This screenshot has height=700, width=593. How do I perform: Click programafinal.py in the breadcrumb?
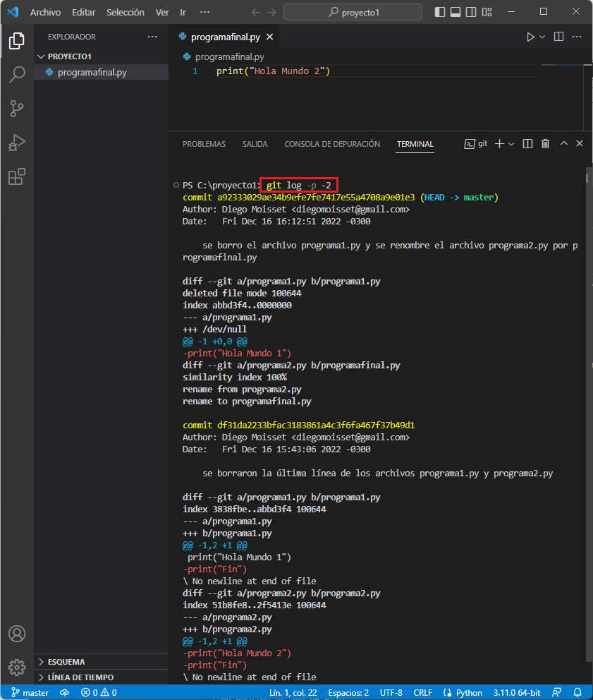[x=229, y=56]
